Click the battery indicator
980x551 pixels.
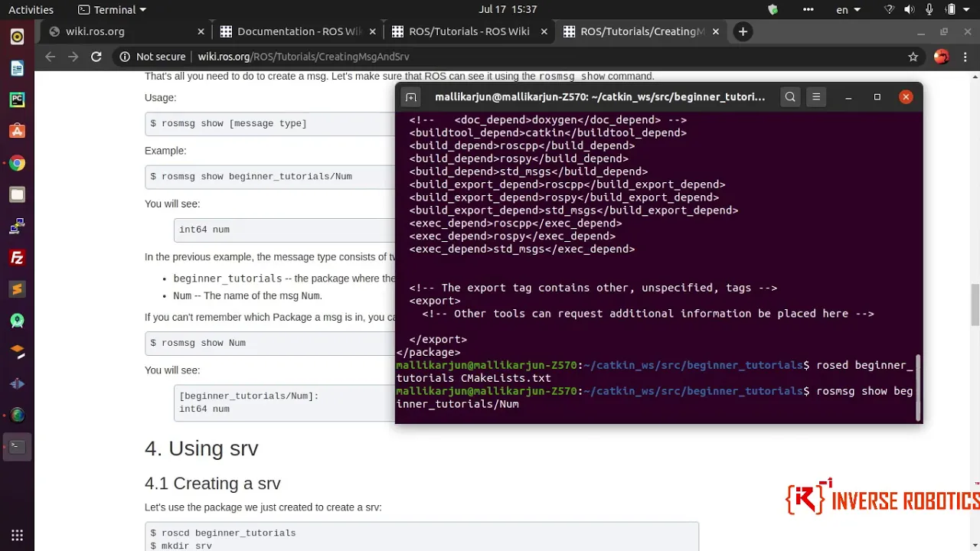[950, 10]
